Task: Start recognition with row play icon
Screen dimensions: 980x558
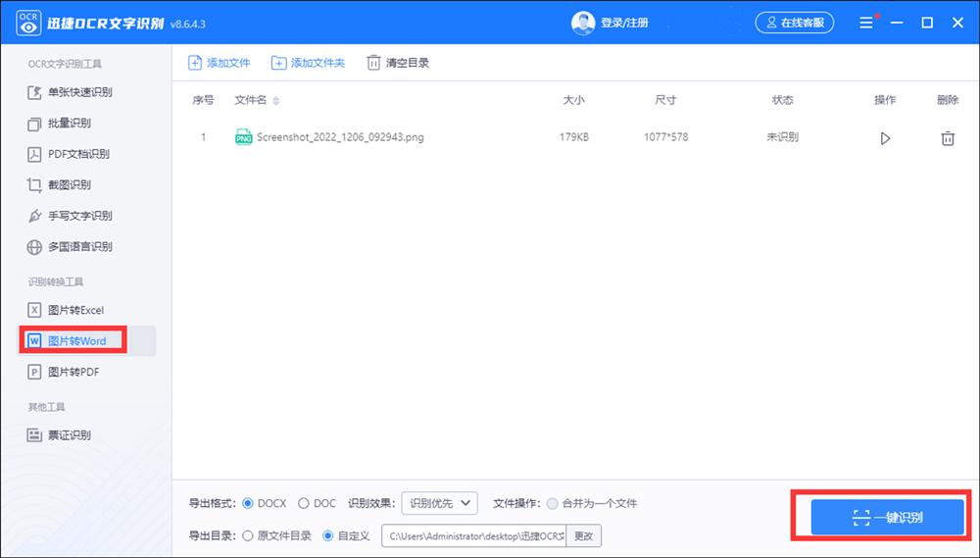Action: (x=885, y=138)
